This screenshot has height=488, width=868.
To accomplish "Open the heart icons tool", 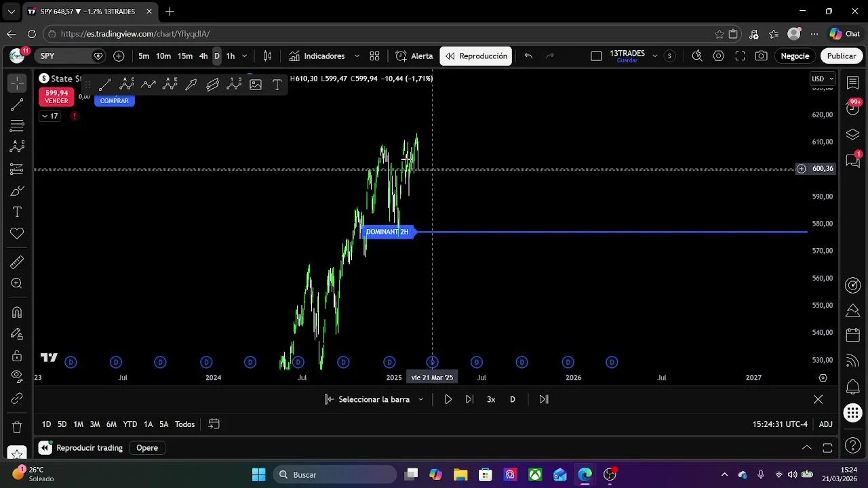I will click(17, 234).
